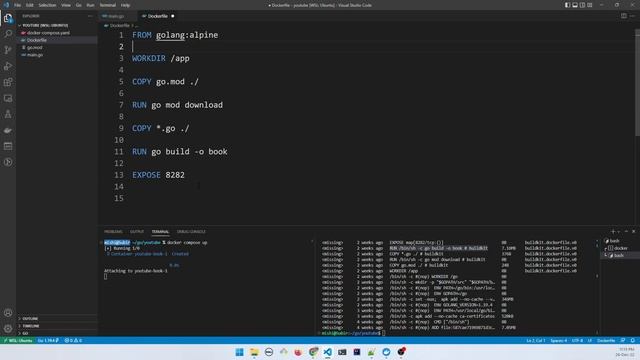This screenshot has height=360, width=640.
Task: Click Dockerfile language mode in status bar
Action: [x=606, y=340]
